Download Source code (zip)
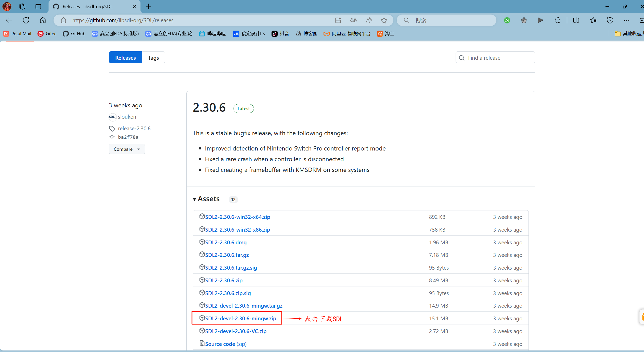Viewport: 644px width, 352px height. 226,344
